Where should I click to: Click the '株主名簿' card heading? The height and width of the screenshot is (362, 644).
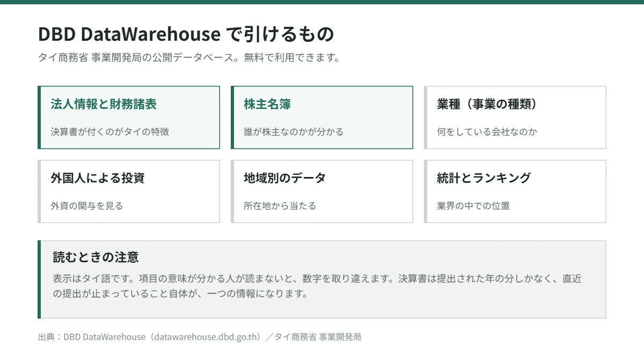267,104
